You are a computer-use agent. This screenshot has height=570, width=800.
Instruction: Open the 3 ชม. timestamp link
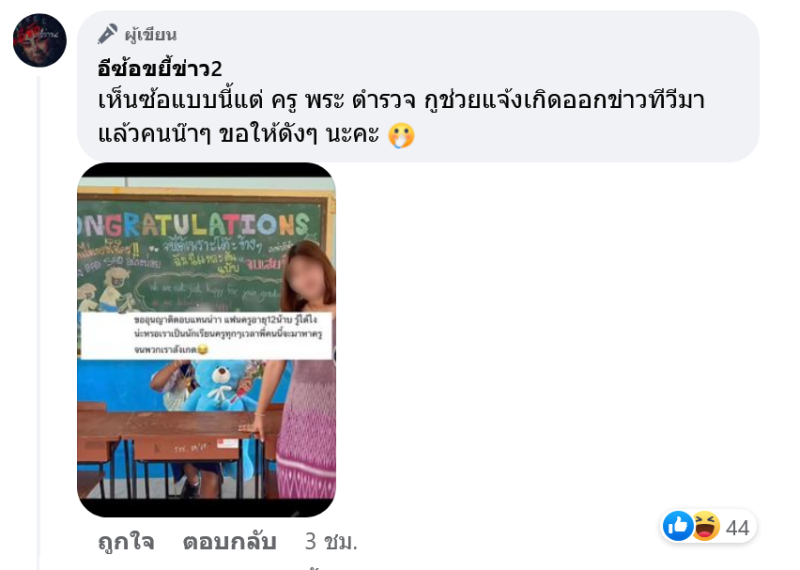coord(331,542)
